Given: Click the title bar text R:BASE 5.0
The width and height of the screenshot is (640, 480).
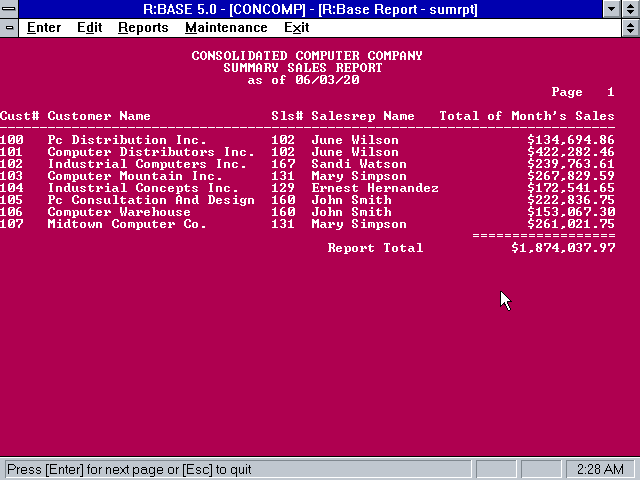Looking at the screenshot, I should pos(180,9).
